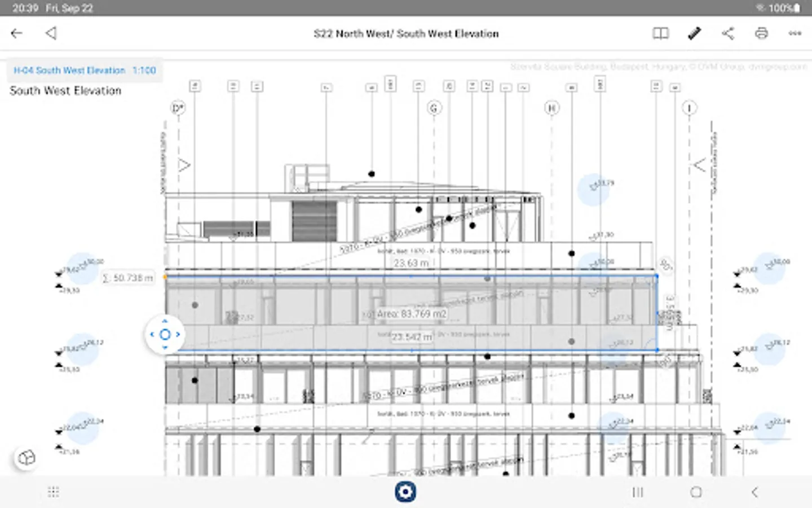Open the bookmarks book icon
The image size is (812, 508).
660,33
